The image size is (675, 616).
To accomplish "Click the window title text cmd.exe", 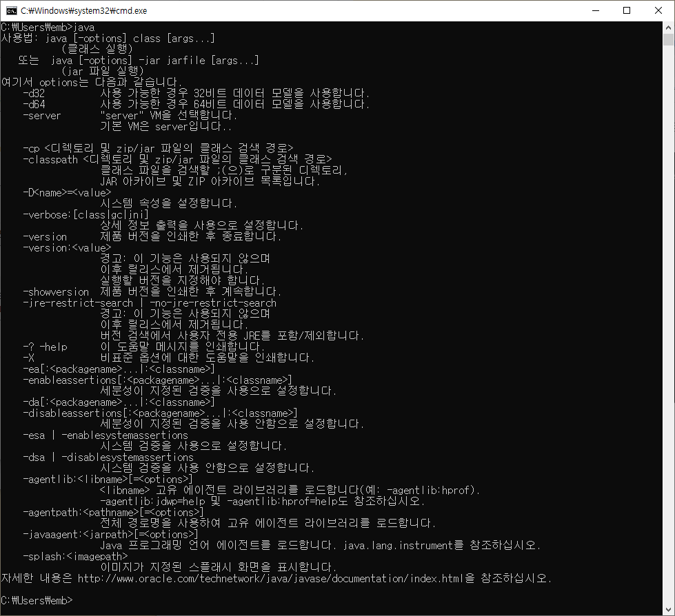I will pyautogui.click(x=84, y=11).
